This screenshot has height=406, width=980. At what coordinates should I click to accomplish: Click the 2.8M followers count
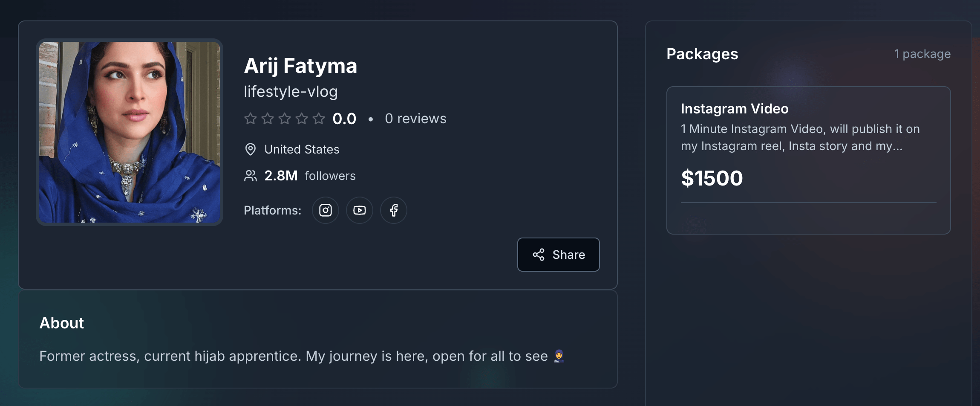281,176
